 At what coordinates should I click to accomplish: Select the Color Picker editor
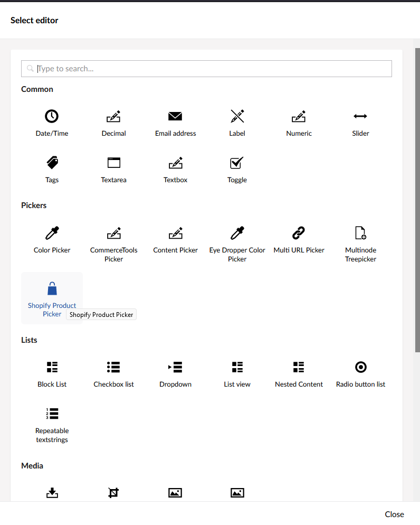(x=52, y=239)
